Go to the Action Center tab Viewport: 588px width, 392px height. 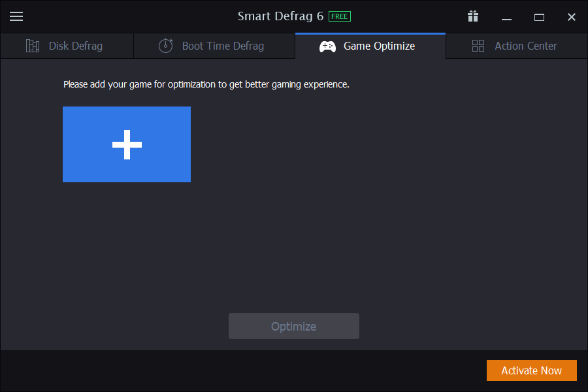(x=525, y=46)
